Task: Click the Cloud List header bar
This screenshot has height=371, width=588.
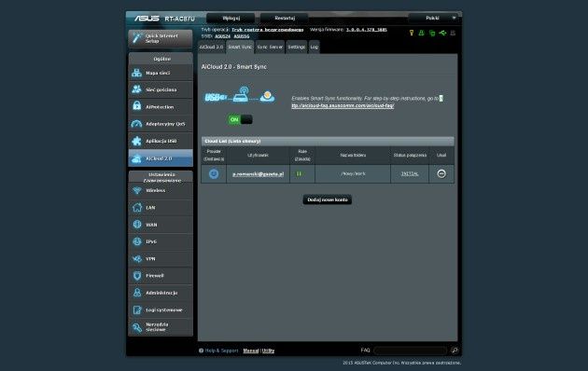Action: tap(328, 141)
